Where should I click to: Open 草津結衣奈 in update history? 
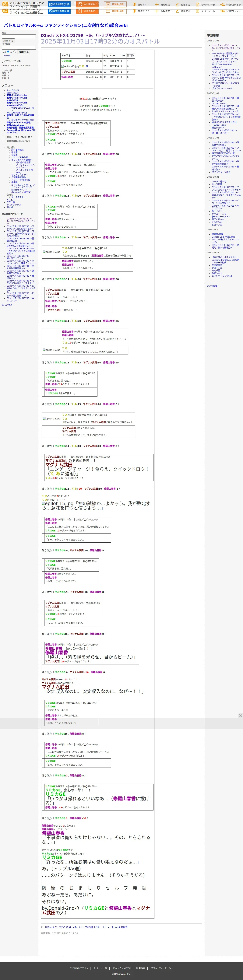click(x=217, y=265)
